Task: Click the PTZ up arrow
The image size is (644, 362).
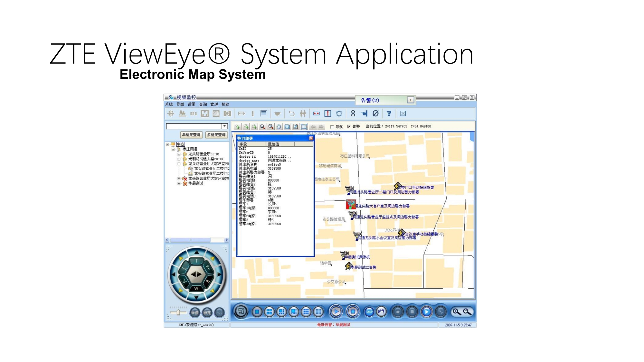Action: tap(197, 252)
